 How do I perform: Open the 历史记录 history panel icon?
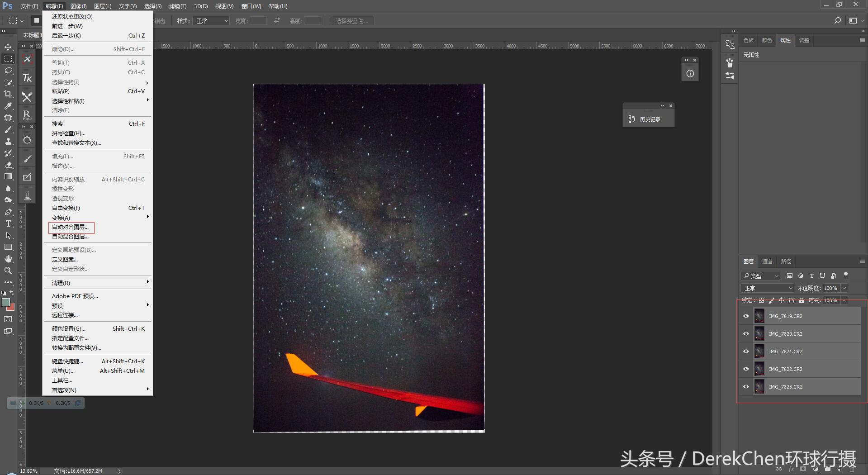click(x=632, y=119)
